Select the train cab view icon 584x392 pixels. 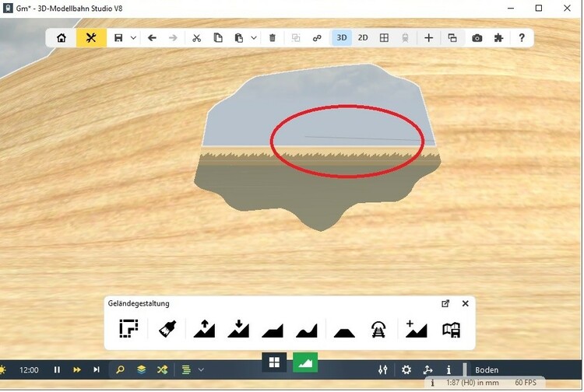point(405,37)
